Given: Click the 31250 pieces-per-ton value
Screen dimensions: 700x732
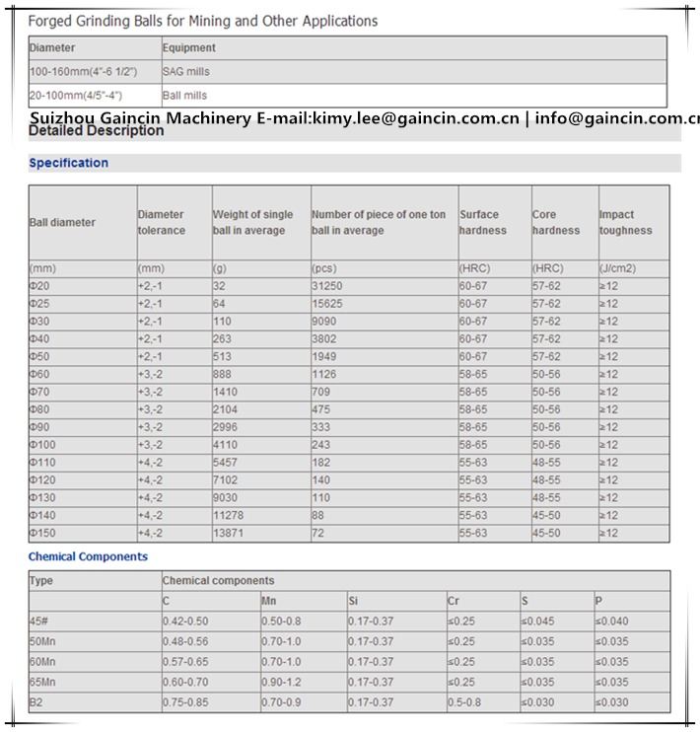Looking at the screenshot, I should pyautogui.click(x=327, y=286).
